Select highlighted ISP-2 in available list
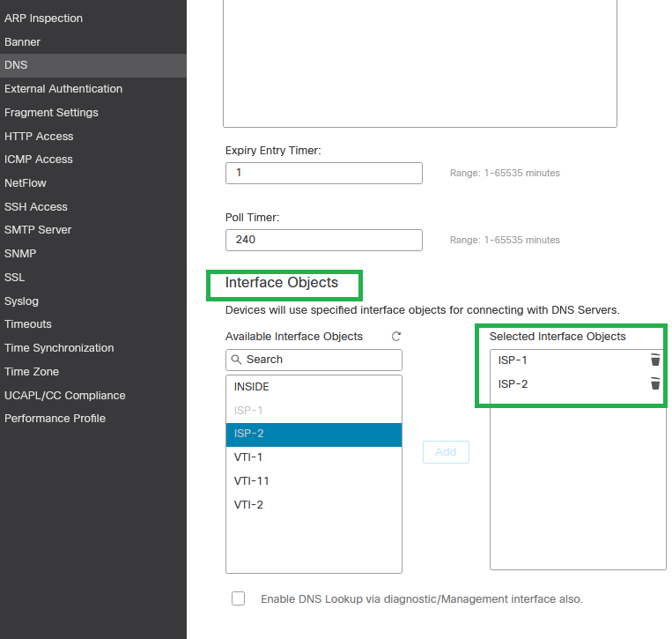Image resolution: width=672 pixels, height=639 pixels. 314,435
